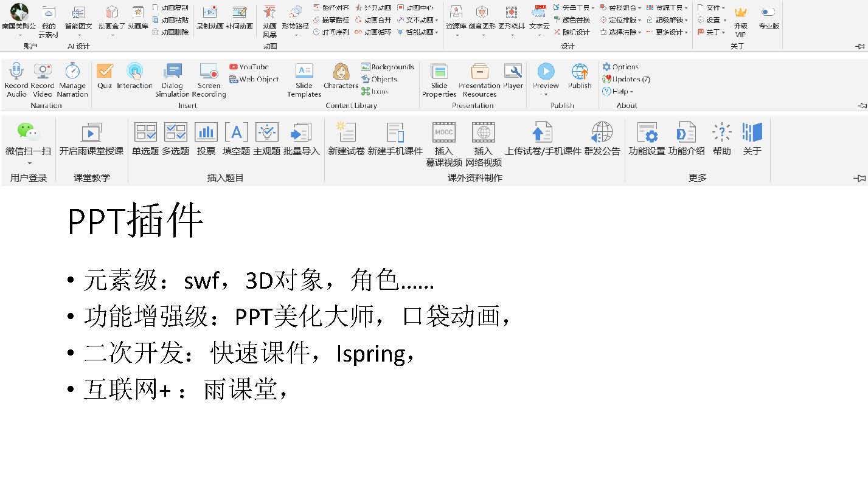Insert a 投票 poll question
Screen dimensions: 868x488
(206, 132)
